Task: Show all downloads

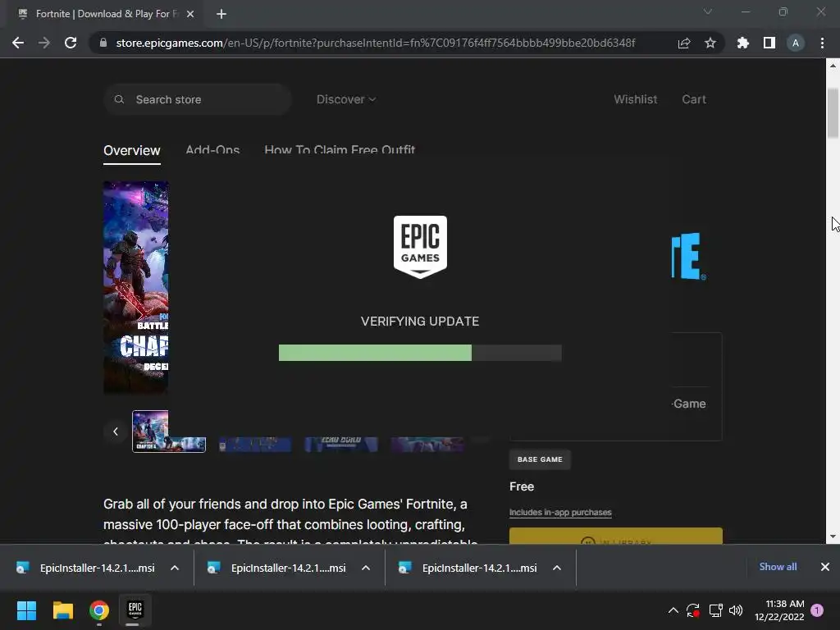Action: click(x=778, y=567)
